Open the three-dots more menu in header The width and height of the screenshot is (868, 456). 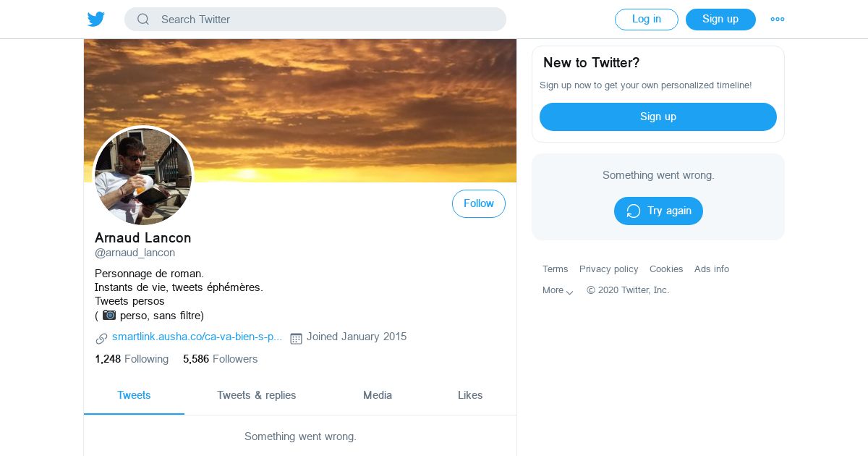(778, 20)
